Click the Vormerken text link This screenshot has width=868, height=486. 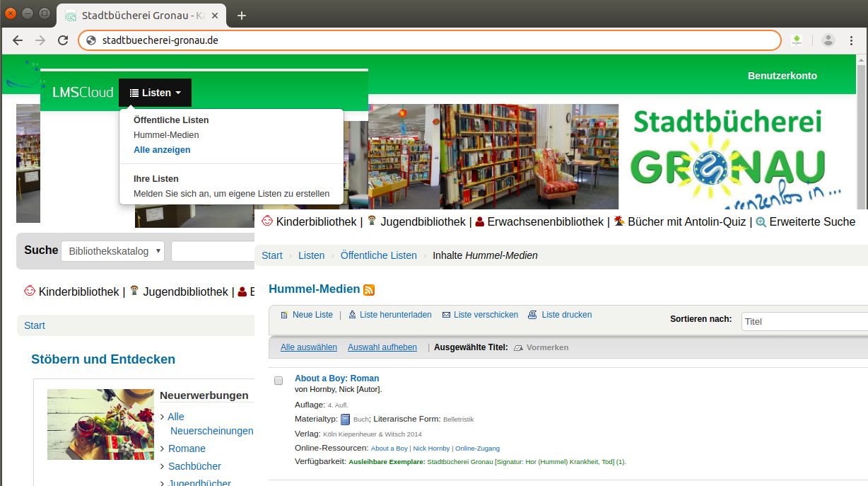coord(547,347)
